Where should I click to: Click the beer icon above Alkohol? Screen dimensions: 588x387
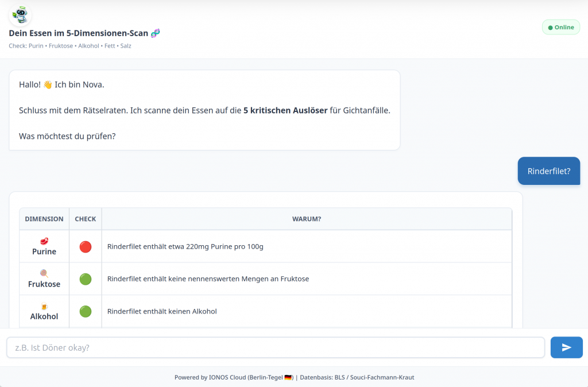44,306
